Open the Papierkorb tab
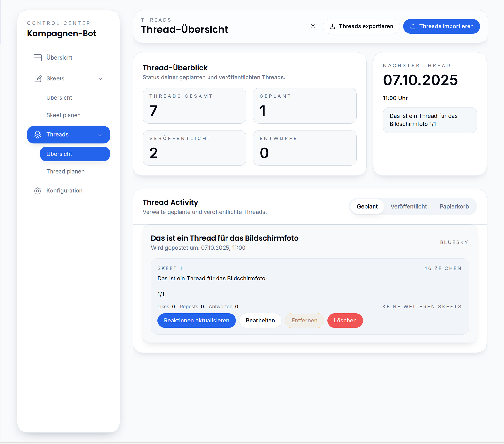Viewport: 504px width, 444px height. [454, 206]
